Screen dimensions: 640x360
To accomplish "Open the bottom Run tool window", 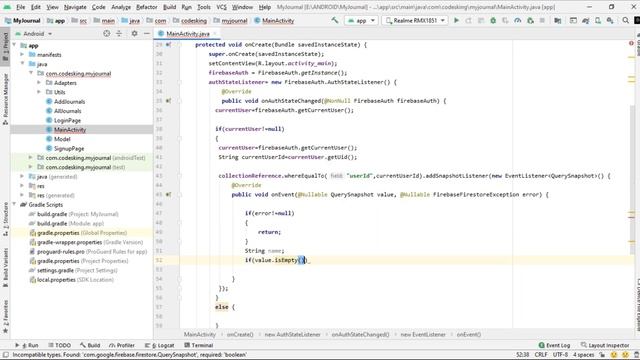I will click(27, 345).
